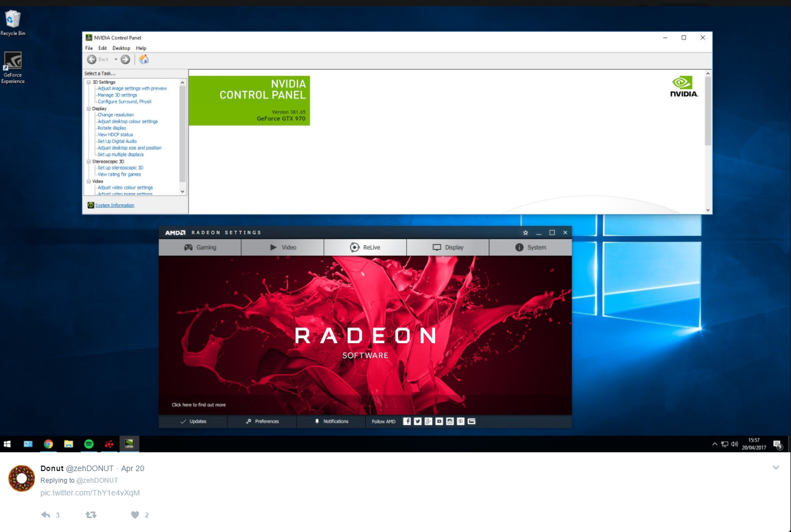The width and height of the screenshot is (791, 532).
Task: Reply to Donut's tweet
Action: coord(46,515)
